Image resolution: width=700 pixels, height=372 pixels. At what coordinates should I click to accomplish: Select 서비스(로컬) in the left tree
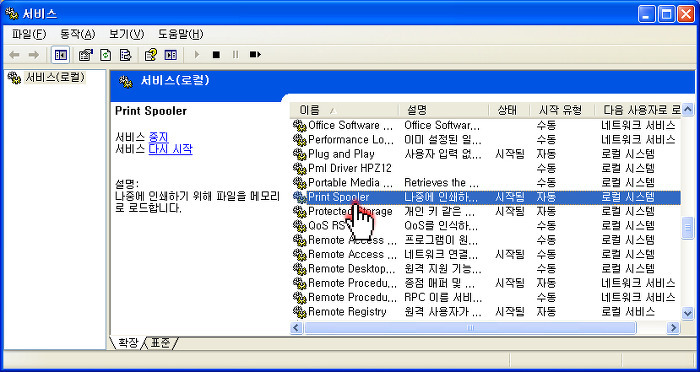pos(54,77)
